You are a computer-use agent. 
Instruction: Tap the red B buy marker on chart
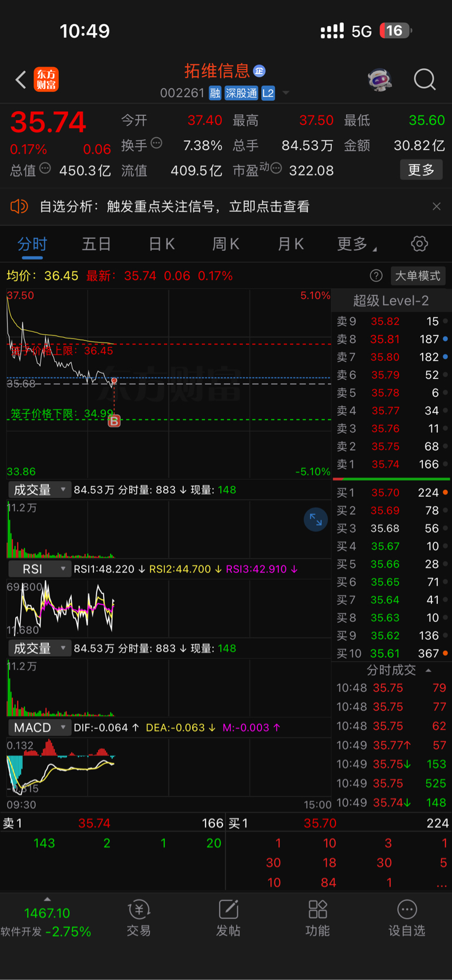pyautogui.click(x=114, y=421)
